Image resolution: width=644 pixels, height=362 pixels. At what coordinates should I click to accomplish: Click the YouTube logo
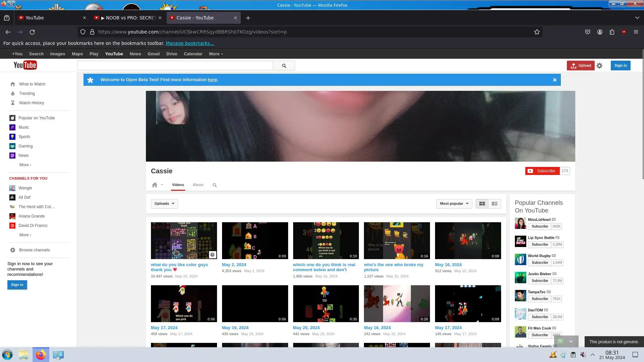click(25, 65)
